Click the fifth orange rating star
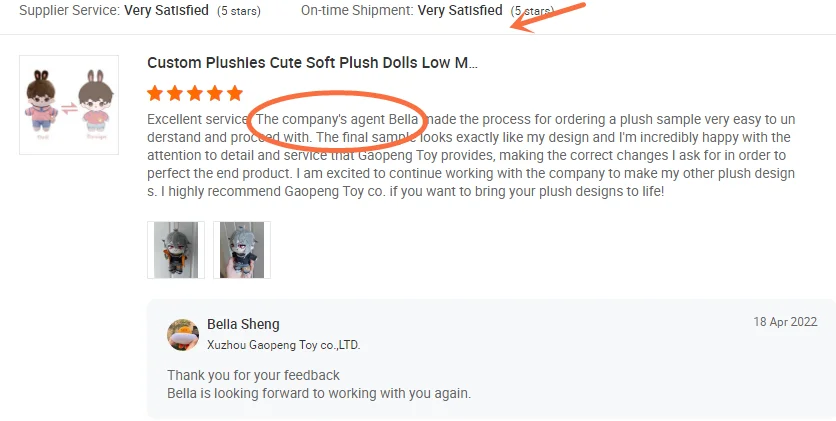 click(x=235, y=93)
